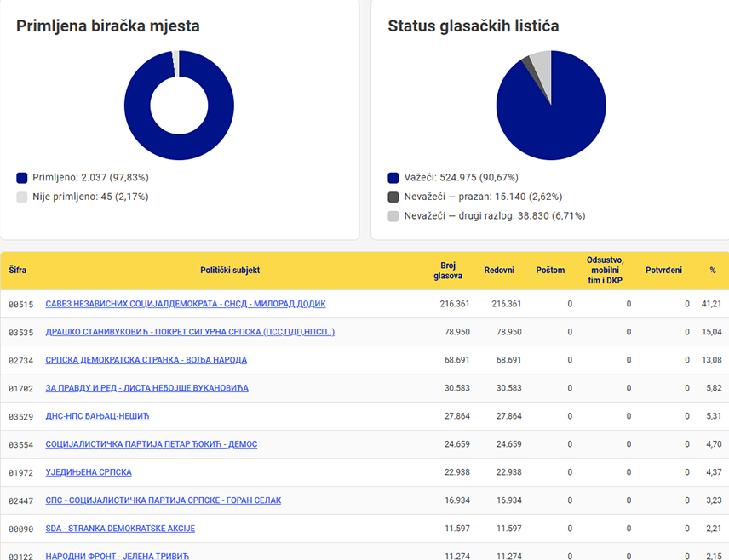The width and height of the screenshot is (729, 560).
Task: Open ДНС-НПС БАЊАЦ-НЕШИЋ link
Action: (x=97, y=416)
